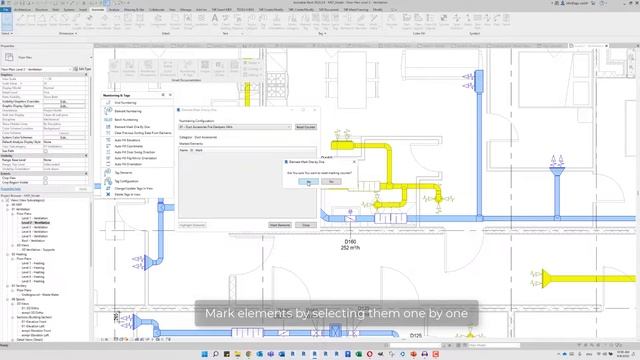Open the Windows Start menu
640x360 pixels.
(x=204, y=354)
